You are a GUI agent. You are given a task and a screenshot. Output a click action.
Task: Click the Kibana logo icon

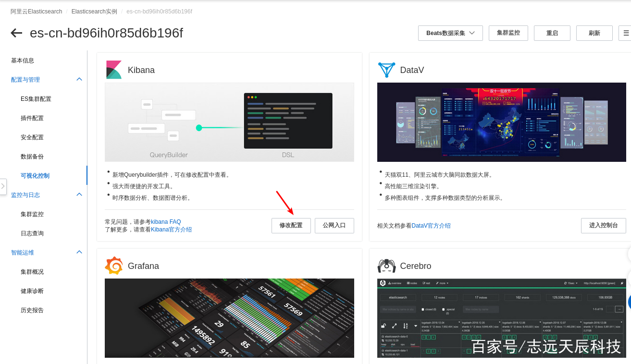coord(114,70)
